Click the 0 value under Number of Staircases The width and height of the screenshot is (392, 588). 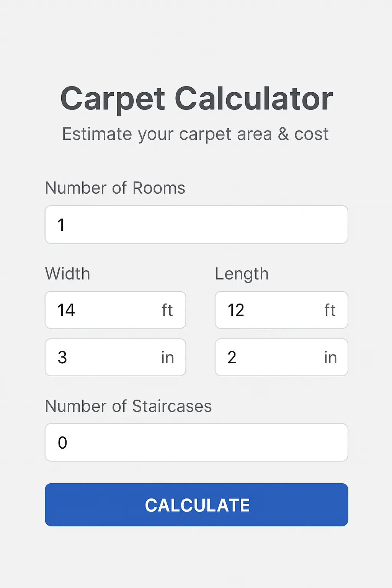point(62,443)
